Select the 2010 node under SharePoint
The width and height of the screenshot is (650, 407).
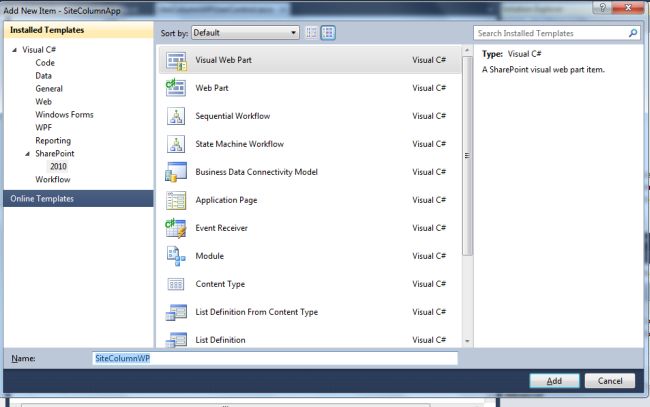click(58, 166)
